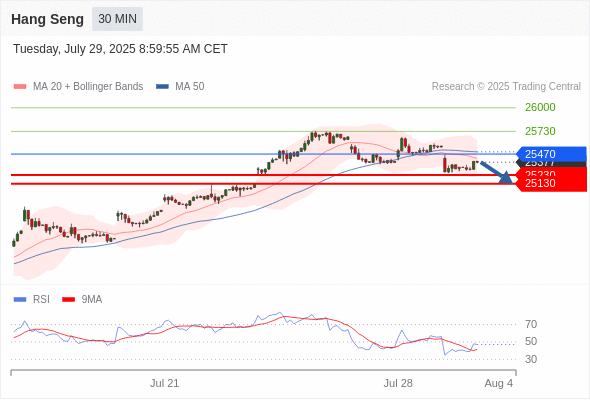This screenshot has height=400, width=590.
Task: Click the RSI 50 midline label
Action: tap(531, 341)
